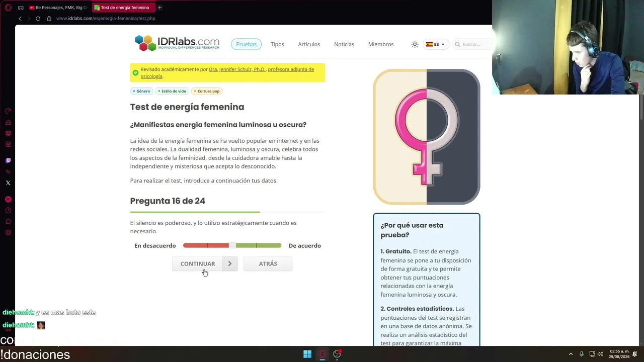This screenshot has width=644, height=362.
Task: Open the Dra. Jennifer Schulz, Ph.D. link
Action: click(x=237, y=69)
